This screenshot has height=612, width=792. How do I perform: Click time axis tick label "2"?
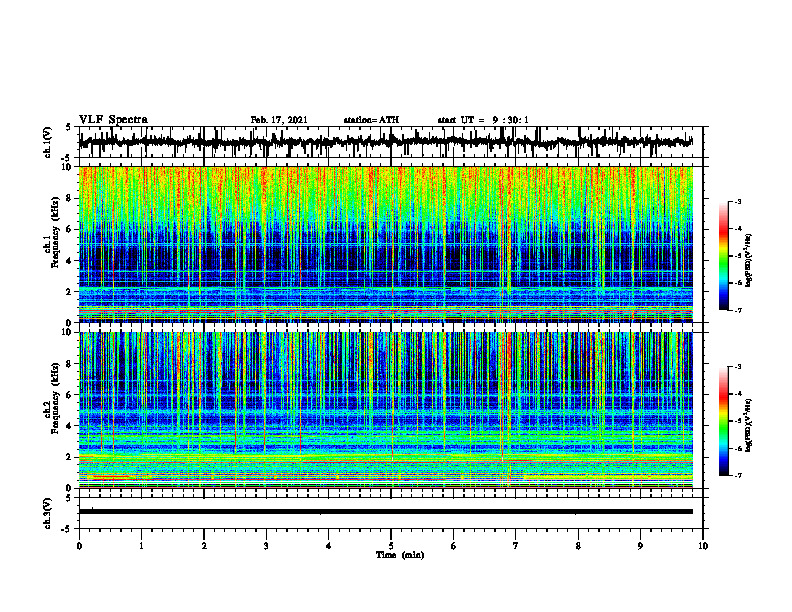(x=204, y=546)
